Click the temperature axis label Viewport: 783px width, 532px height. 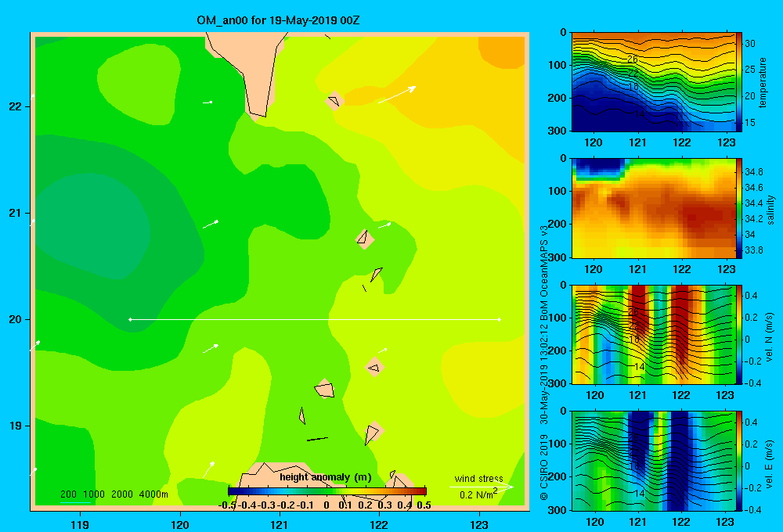(x=763, y=83)
